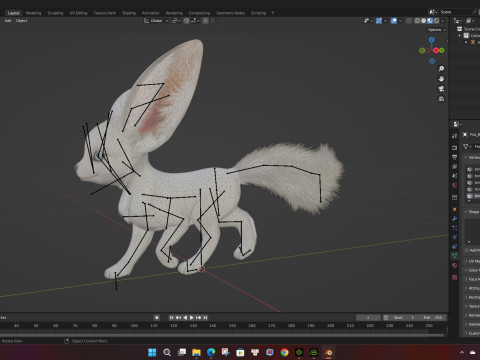
Task: Toggle the camera view icon
Action: pyautogui.click(x=441, y=89)
